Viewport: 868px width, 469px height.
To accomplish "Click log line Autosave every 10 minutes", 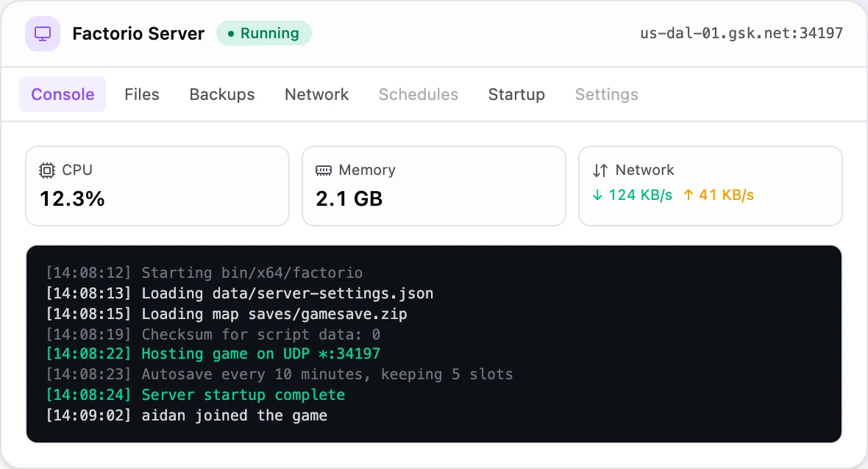I will 279,374.
